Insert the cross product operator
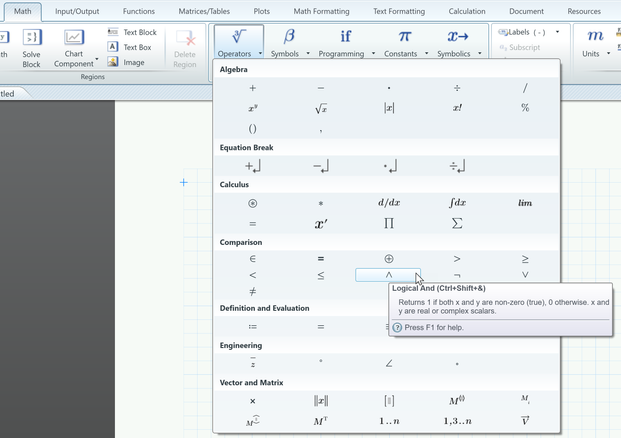Image resolution: width=621 pixels, height=438 pixels. tap(253, 401)
